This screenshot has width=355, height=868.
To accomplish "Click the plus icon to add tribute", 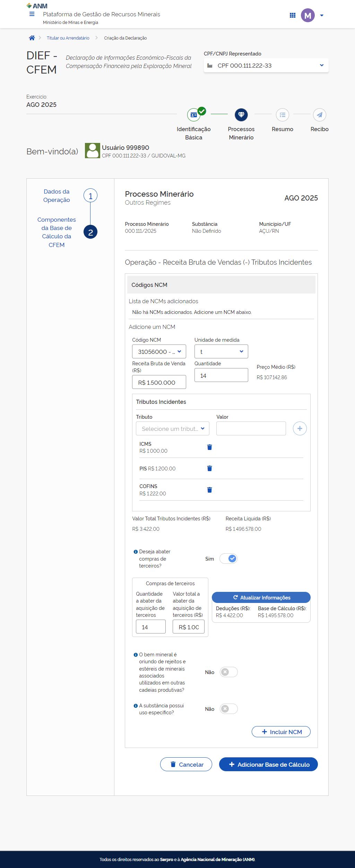I will [300, 428].
